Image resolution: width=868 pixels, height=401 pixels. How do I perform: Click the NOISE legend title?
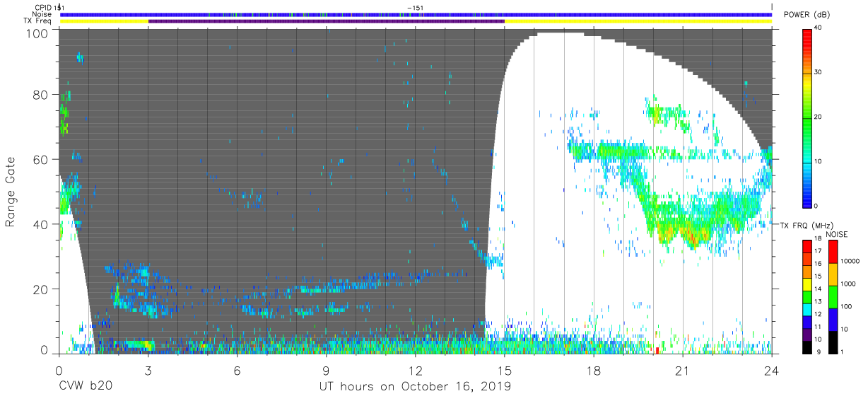(x=838, y=234)
